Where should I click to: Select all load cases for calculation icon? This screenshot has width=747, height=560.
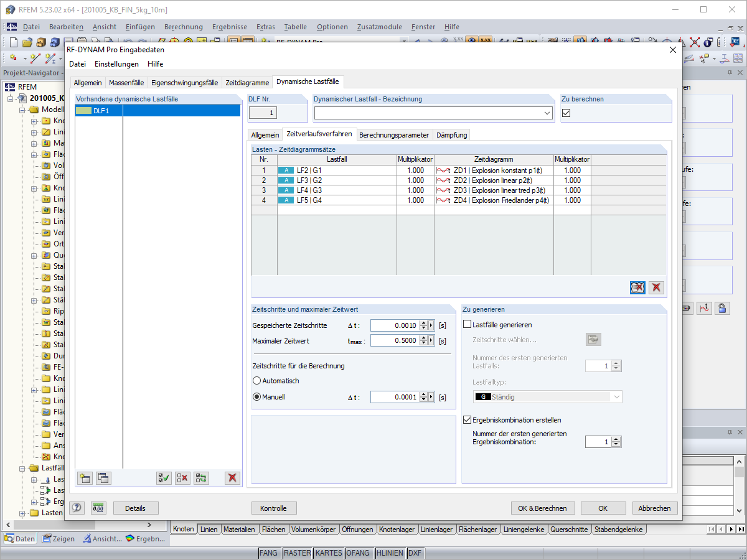coord(164,478)
